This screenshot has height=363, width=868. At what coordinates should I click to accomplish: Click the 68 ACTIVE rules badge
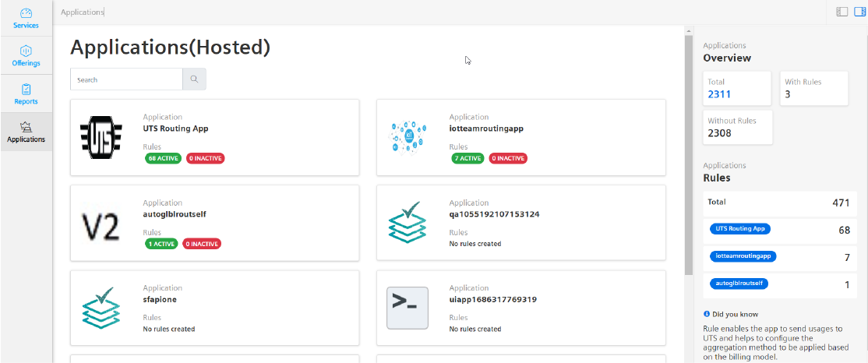point(164,158)
